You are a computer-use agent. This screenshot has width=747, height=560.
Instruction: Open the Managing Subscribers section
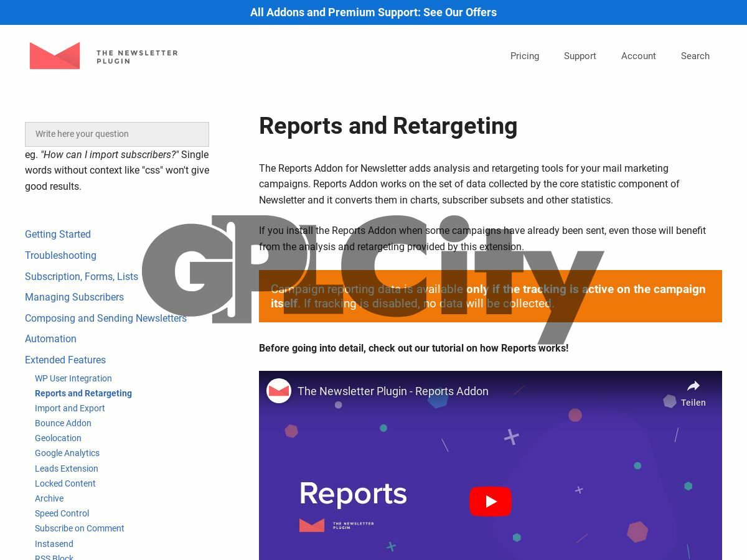(x=74, y=297)
